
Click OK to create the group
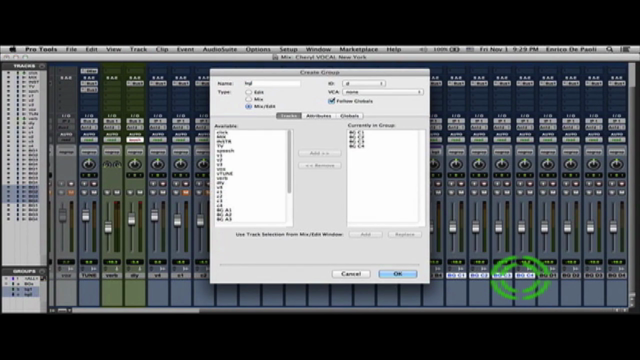point(398,274)
